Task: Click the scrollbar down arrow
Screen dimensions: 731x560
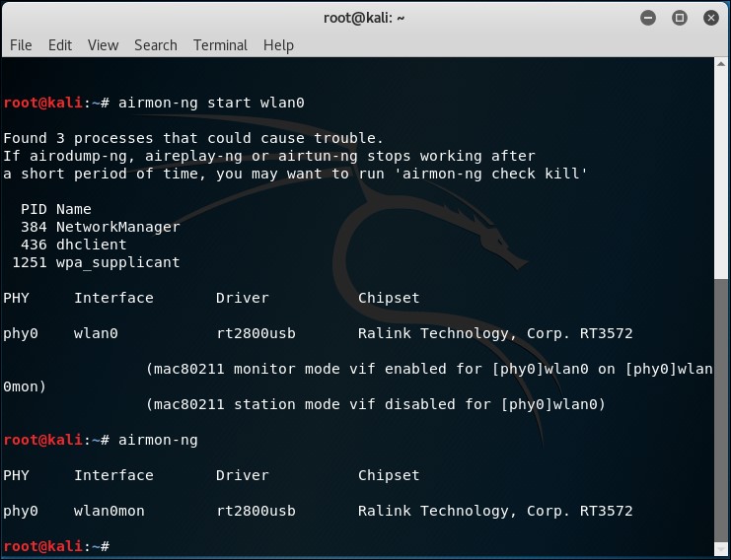Action: (721, 550)
